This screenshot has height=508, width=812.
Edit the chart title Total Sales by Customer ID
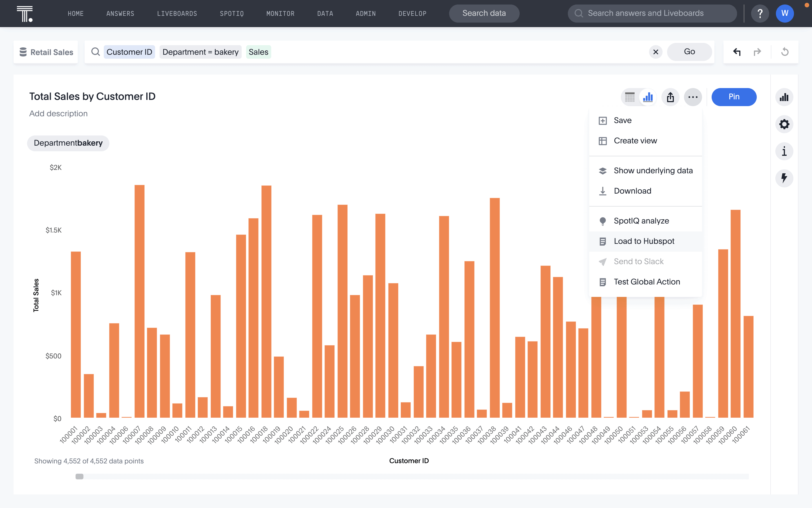(x=92, y=97)
